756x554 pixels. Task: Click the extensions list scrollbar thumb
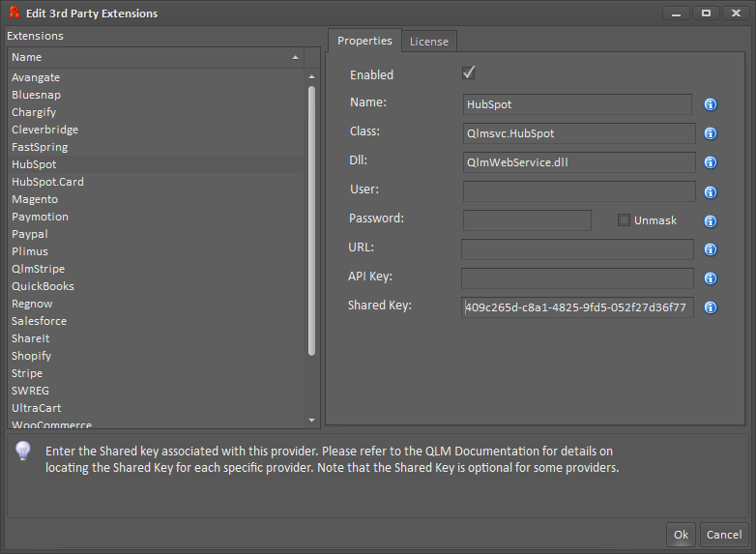311,220
